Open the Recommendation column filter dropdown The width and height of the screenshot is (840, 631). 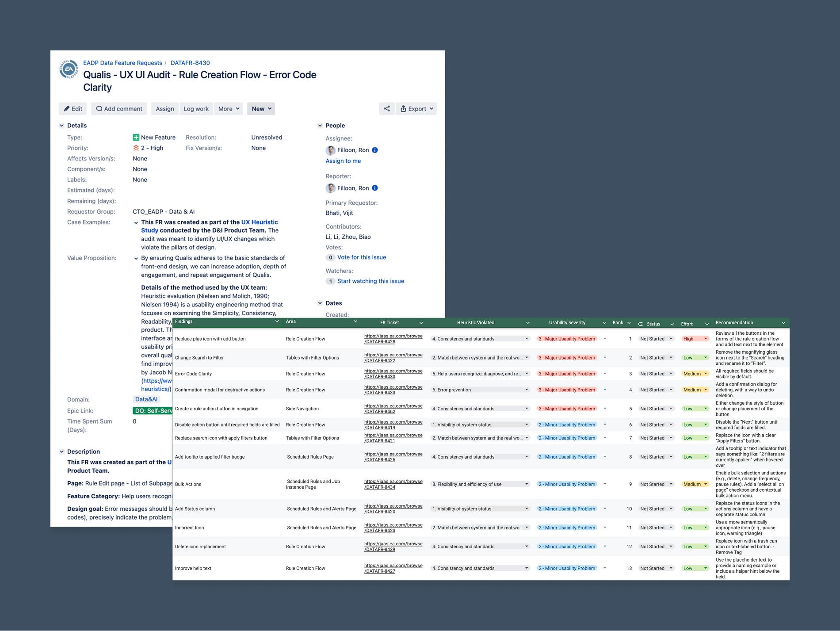click(783, 323)
